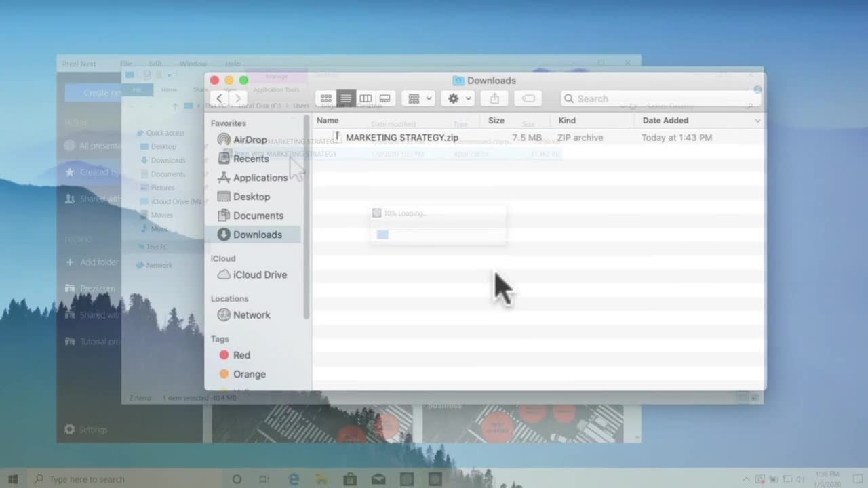
Task: Open Movies in Explorer navigation pane
Action: pos(157,215)
